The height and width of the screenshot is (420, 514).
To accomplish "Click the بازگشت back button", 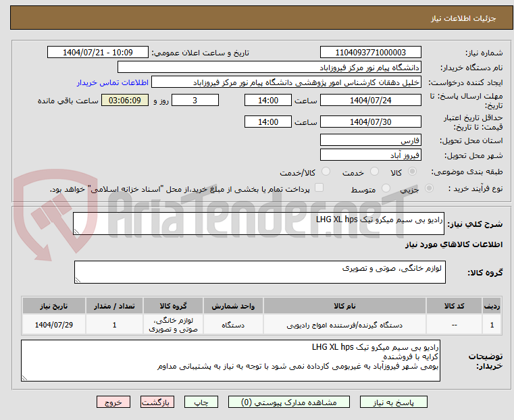I will 157,402.
